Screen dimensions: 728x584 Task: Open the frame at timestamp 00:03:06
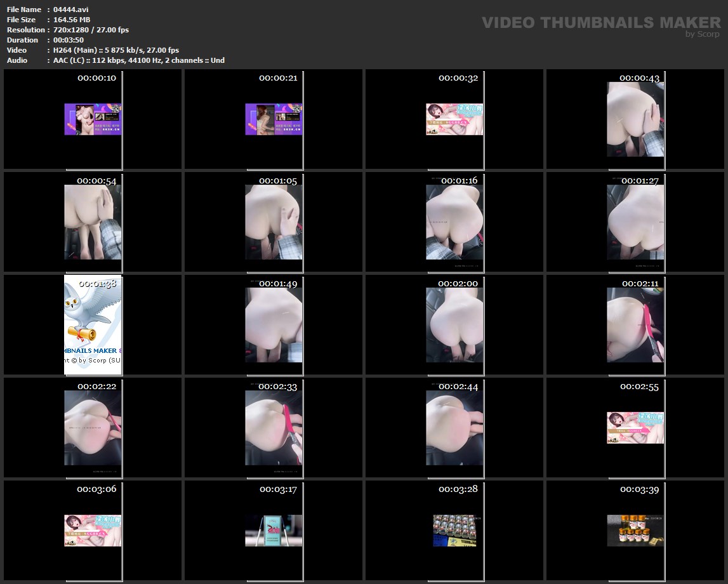point(93,531)
